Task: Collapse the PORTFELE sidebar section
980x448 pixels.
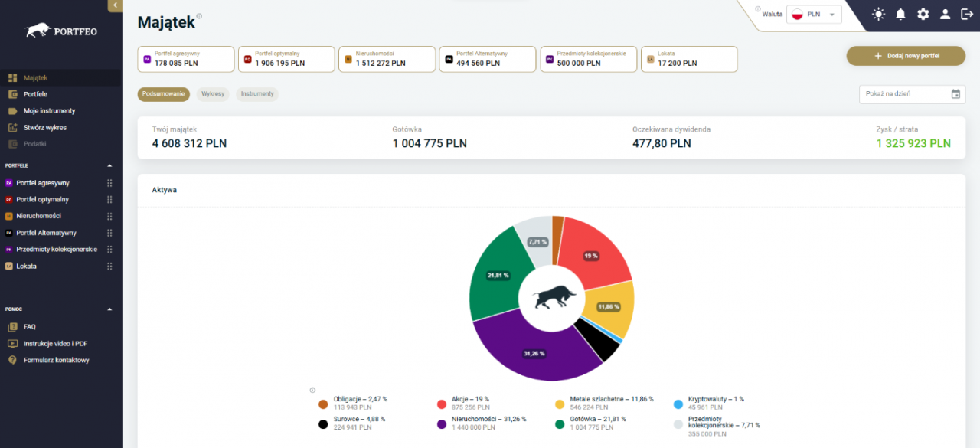Action: tap(109, 165)
